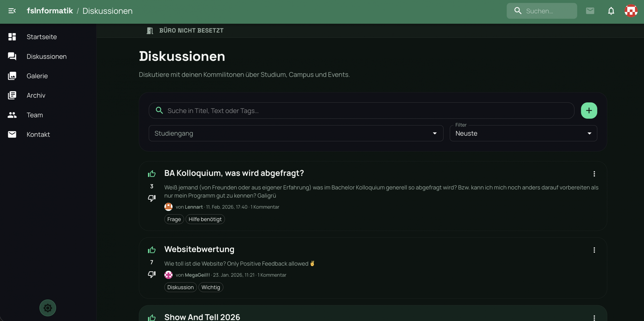The width and height of the screenshot is (644, 321).
Task: Click the Hilfe benötigt tag
Action: tap(205, 219)
